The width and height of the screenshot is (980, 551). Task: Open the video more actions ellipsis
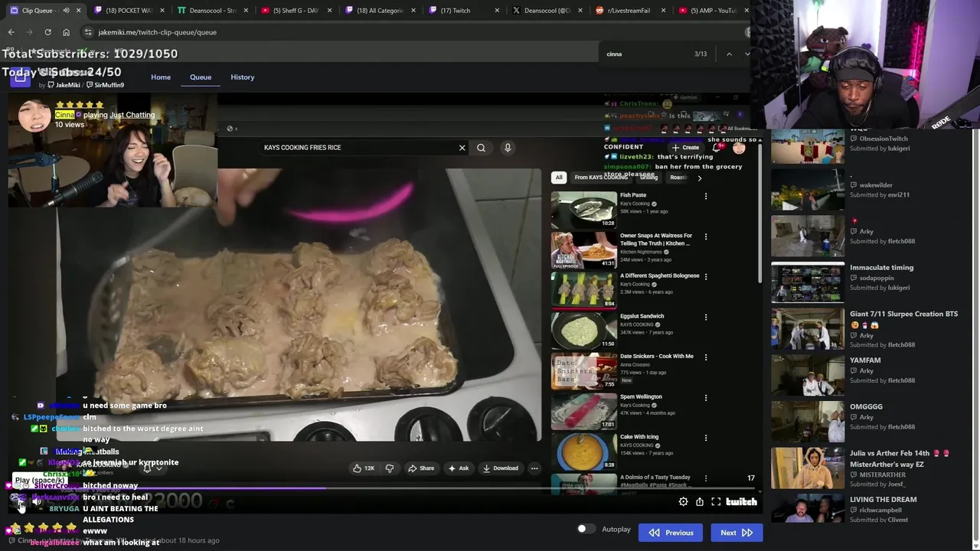[x=534, y=468]
